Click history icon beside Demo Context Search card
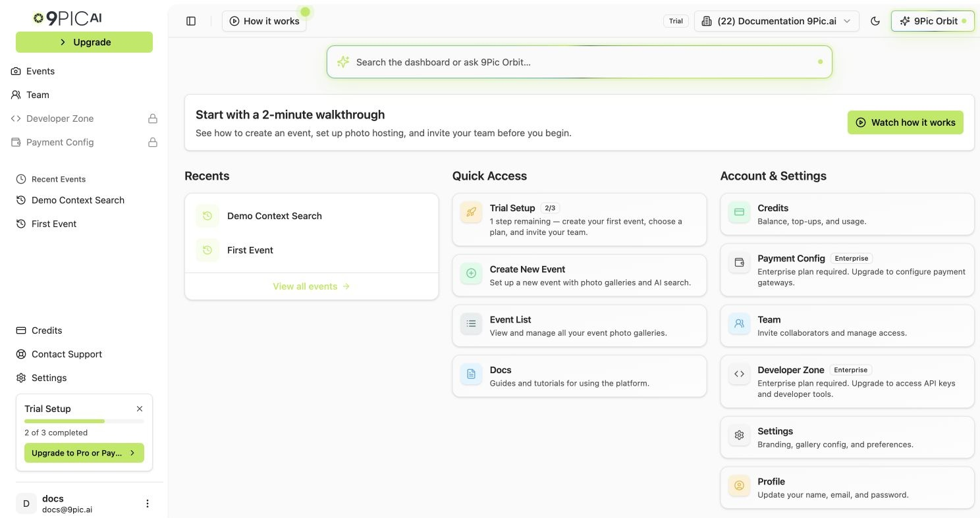The height and width of the screenshot is (518, 980). tap(207, 216)
